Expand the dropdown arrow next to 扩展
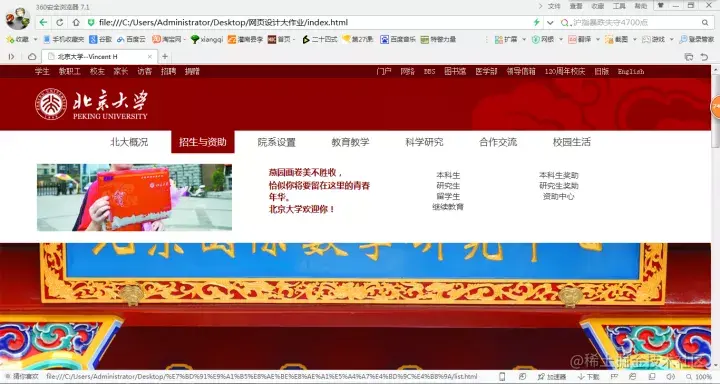The height and width of the screenshot is (384, 720). tap(524, 40)
